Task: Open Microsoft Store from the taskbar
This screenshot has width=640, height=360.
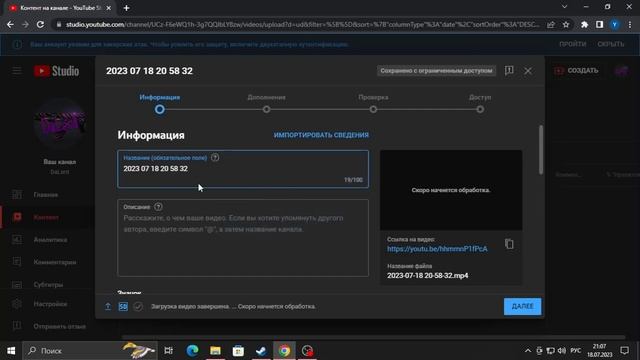Action: (x=238, y=351)
